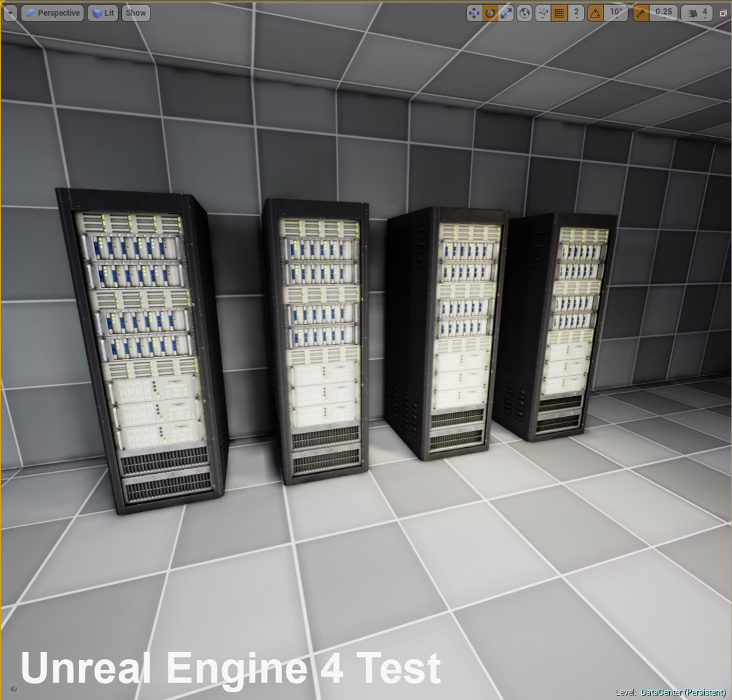Open the rotation snap 10° dropdown
The image size is (732, 700).
tap(616, 13)
